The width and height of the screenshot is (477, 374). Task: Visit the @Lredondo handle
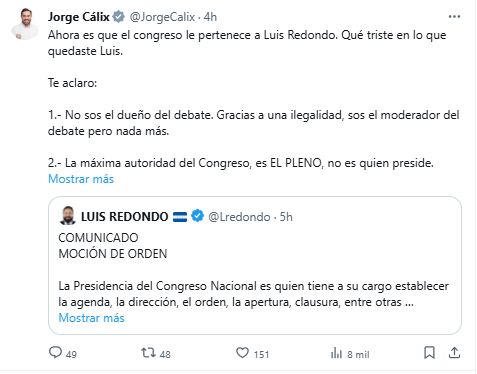(x=239, y=217)
